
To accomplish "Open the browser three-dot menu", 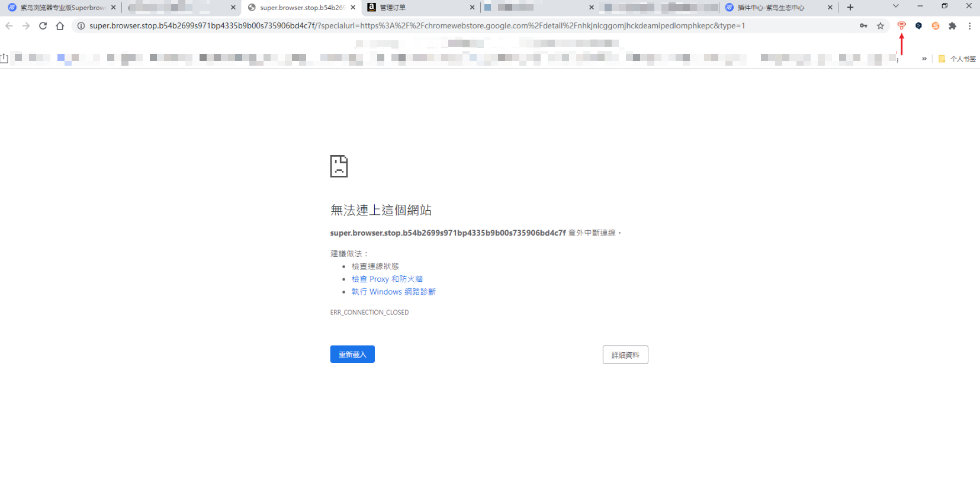I will click(969, 25).
